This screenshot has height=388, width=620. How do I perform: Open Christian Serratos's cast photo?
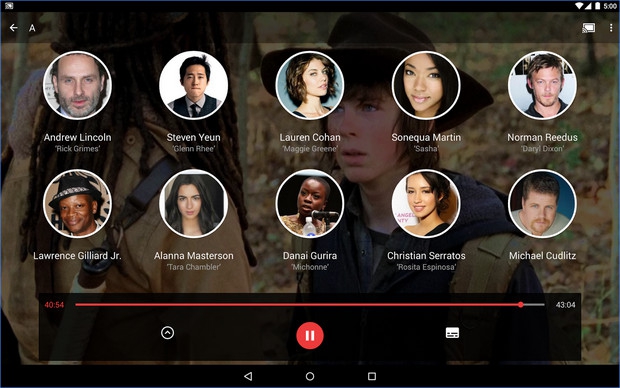click(426, 204)
